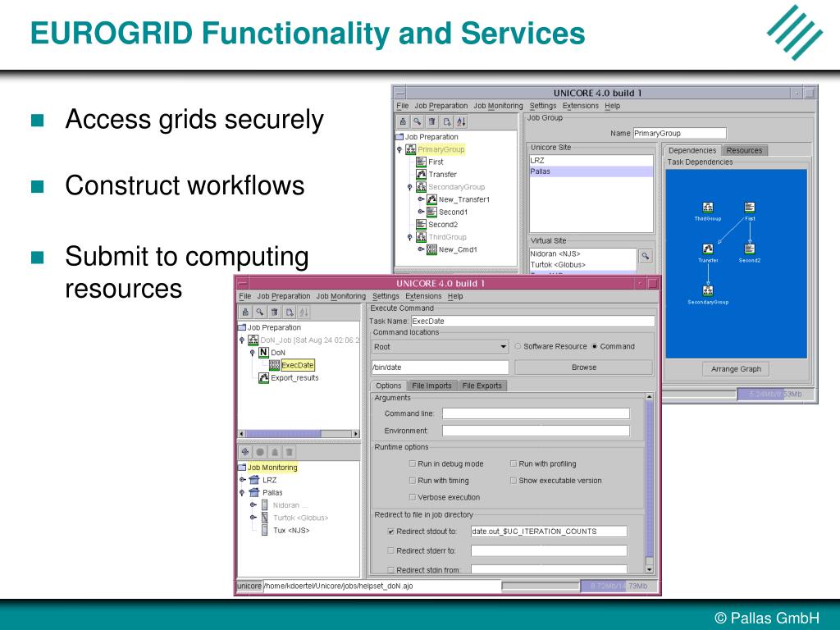Expand the Turtok <Globus> node
The image size is (840, 630).
[253, 518]
